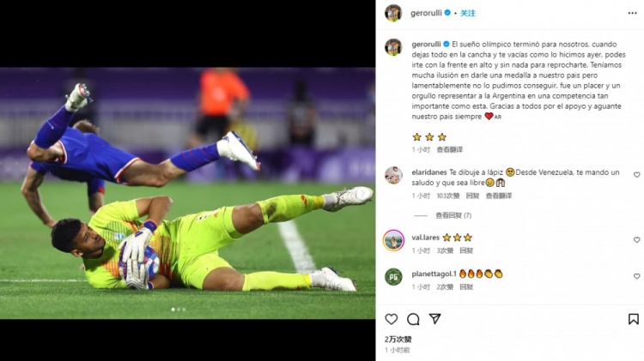Reply to elaridanes comment via 回复
The width and height of the screenshot is (644, 361).
472,196
